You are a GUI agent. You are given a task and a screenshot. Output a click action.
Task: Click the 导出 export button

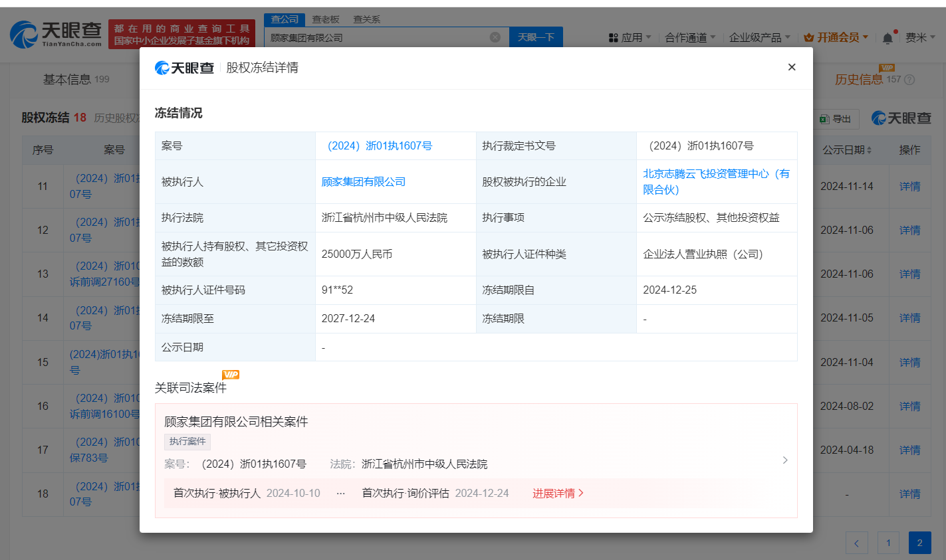[836, 119]
